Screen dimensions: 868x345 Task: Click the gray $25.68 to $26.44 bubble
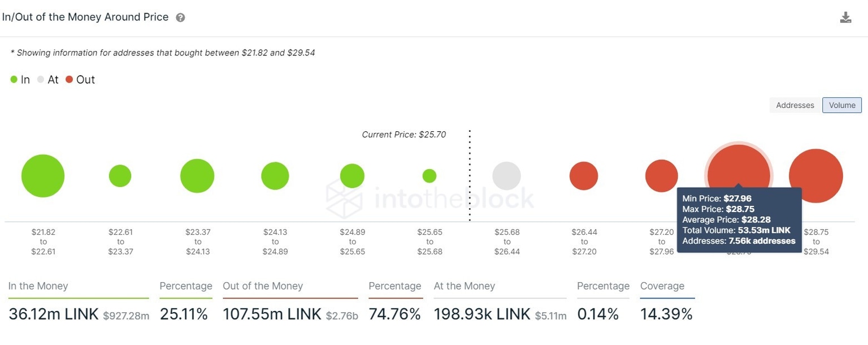506,176
